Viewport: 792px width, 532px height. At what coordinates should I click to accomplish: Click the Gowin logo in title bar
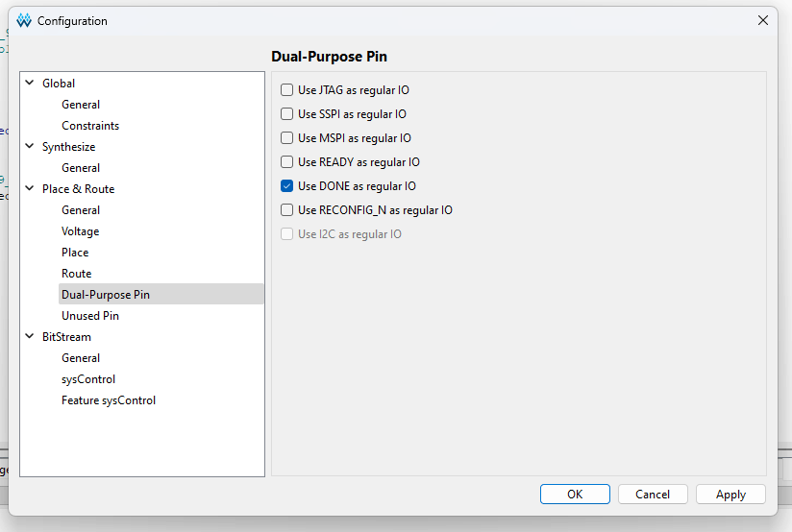click(x=24, y=21)
